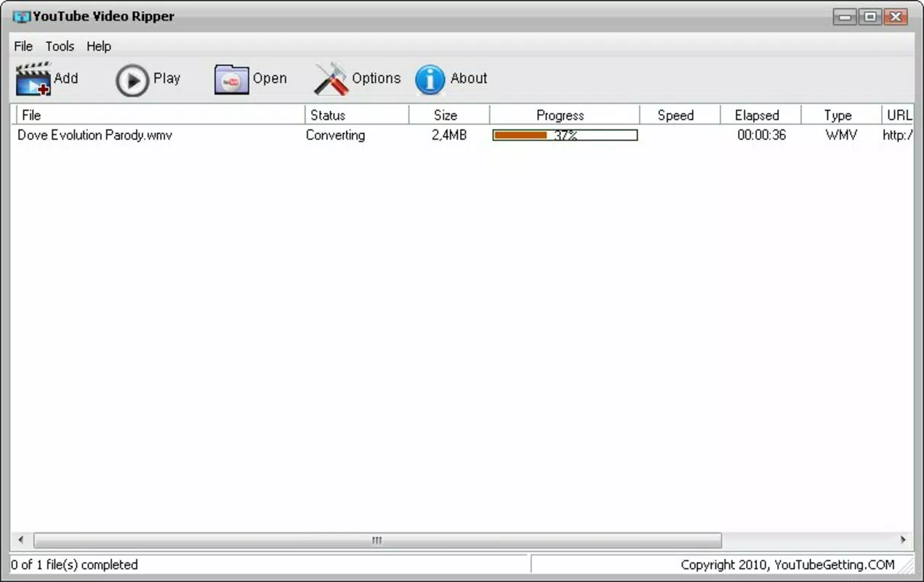Viewport: 924px width, 582px height.
Task: Click the 37% progress bar
Action: (565, 135)
